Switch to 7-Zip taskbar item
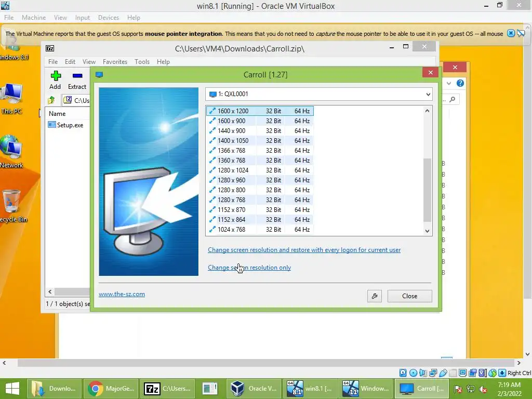The height and width of the screenshot is (399, 532). (167, 389)
